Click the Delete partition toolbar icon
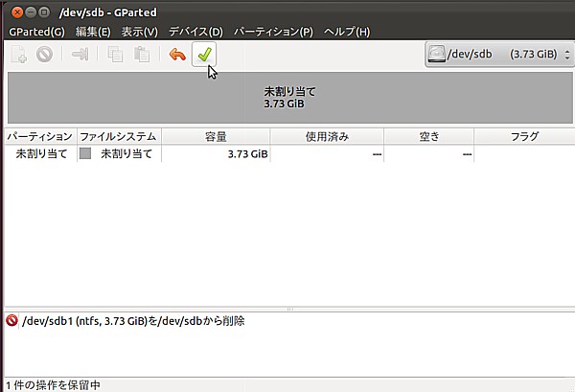Image resolution: width=575 pixels, height=392 pixels. click(x=44, y=55)
